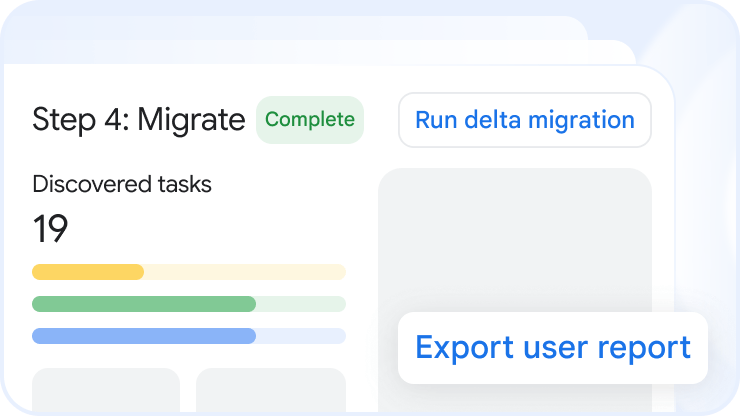The image size is (740, 416).
Task: Click the unfilled pale green bar section
Action: coord(300,304)
